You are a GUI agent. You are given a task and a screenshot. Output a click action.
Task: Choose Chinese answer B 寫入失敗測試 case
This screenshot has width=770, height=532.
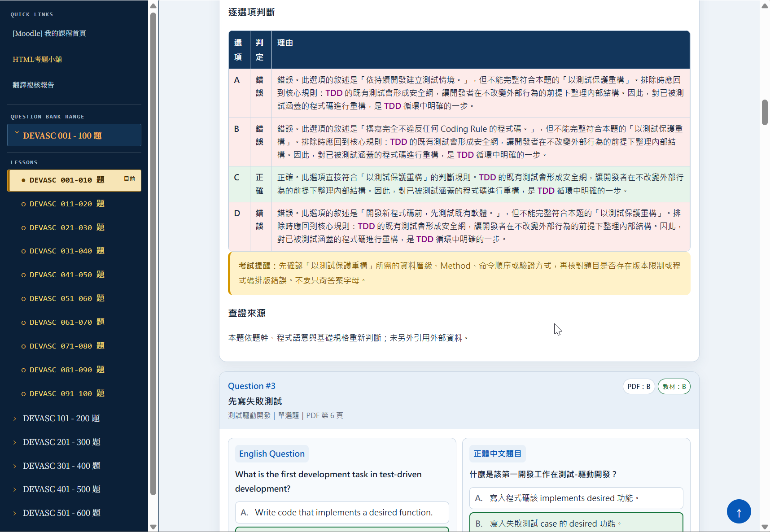click(576, 523)
